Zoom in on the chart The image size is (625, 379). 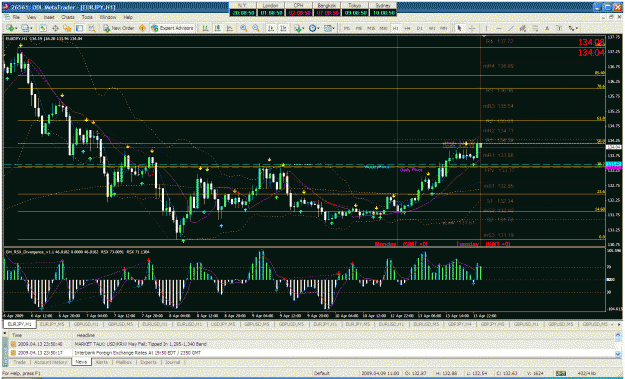[x=244, y=28]
